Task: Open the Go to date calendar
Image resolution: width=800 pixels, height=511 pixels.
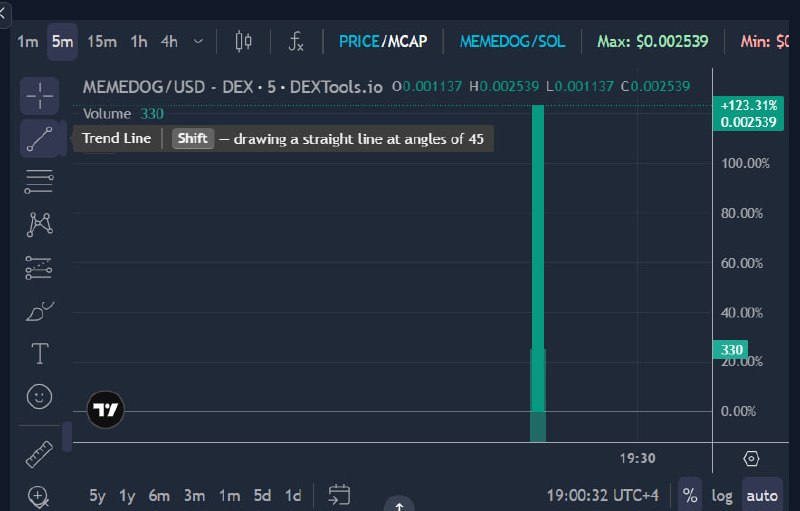Action: point(339,495)
